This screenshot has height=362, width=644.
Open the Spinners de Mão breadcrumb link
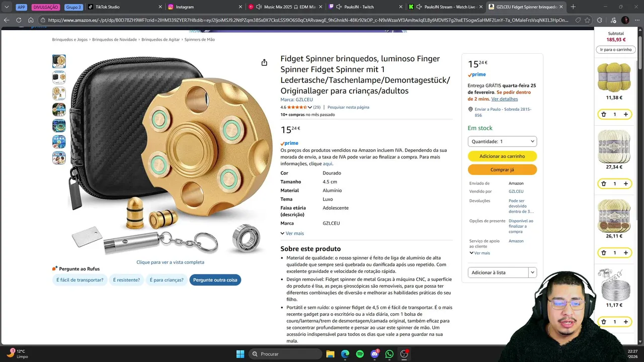coord(200,40)
